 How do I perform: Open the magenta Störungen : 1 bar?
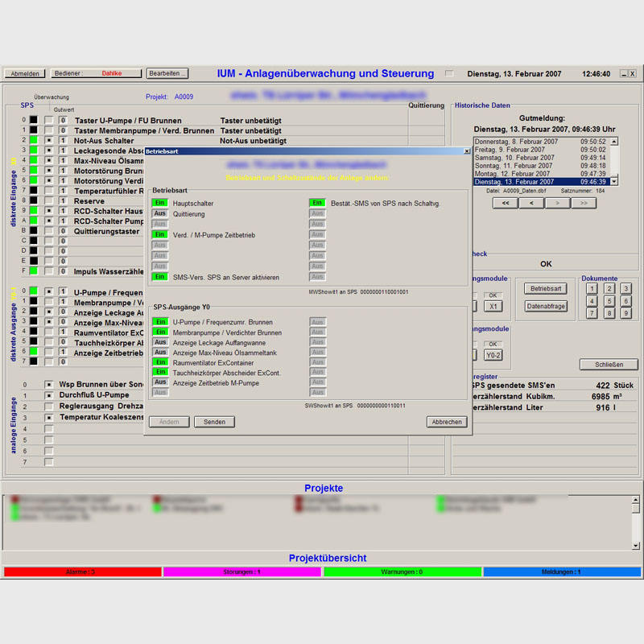(242, 572)
